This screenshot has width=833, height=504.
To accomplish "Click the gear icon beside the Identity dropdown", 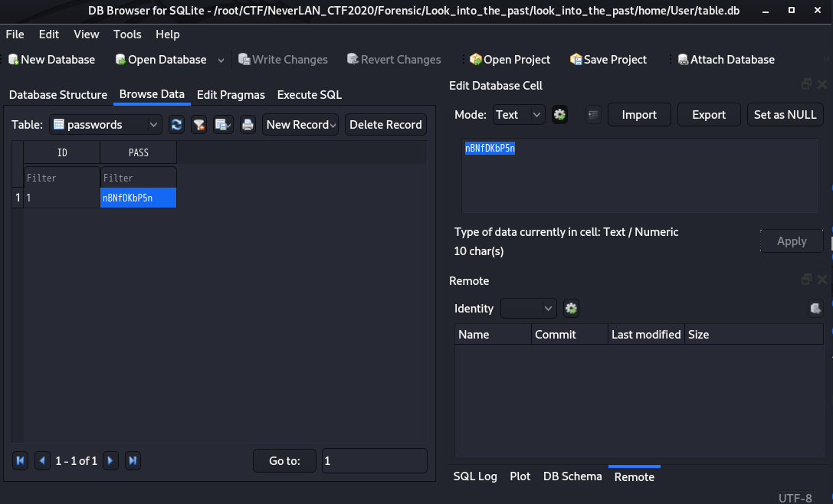I will (x=571, y=308).
